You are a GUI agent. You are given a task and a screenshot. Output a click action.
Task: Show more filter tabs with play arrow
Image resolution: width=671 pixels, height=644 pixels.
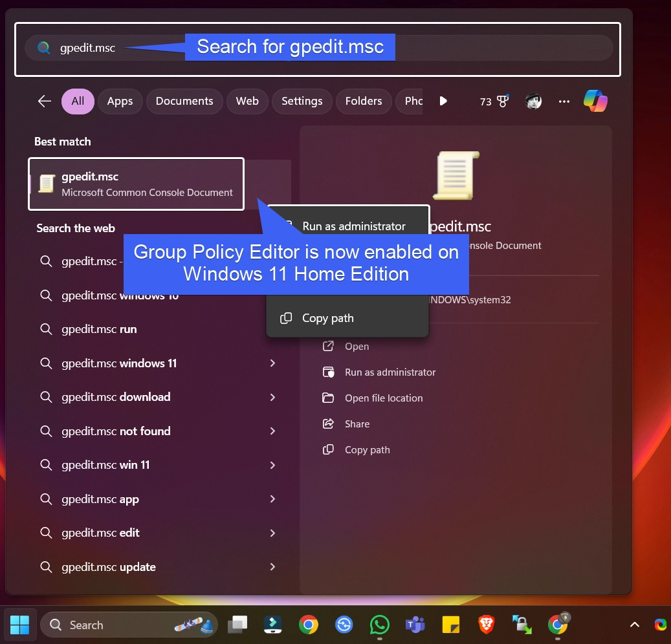click(443, 102)
